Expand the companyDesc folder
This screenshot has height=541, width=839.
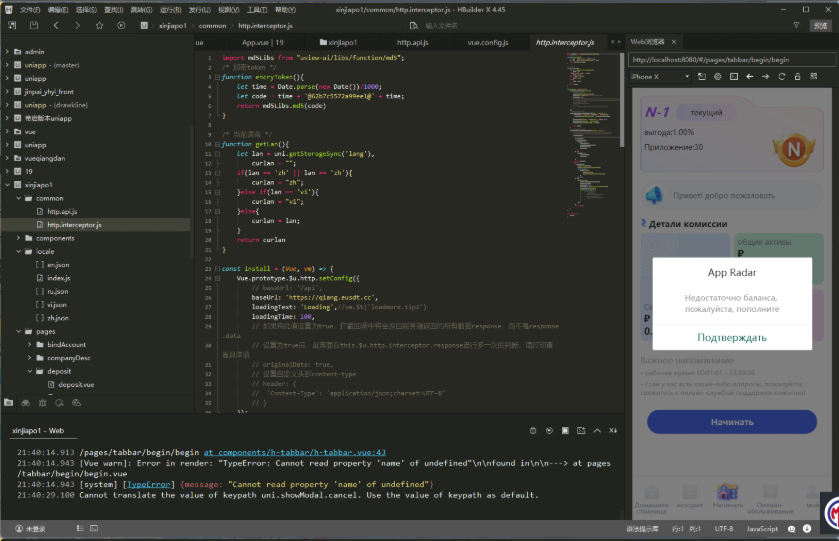[29, 358]
